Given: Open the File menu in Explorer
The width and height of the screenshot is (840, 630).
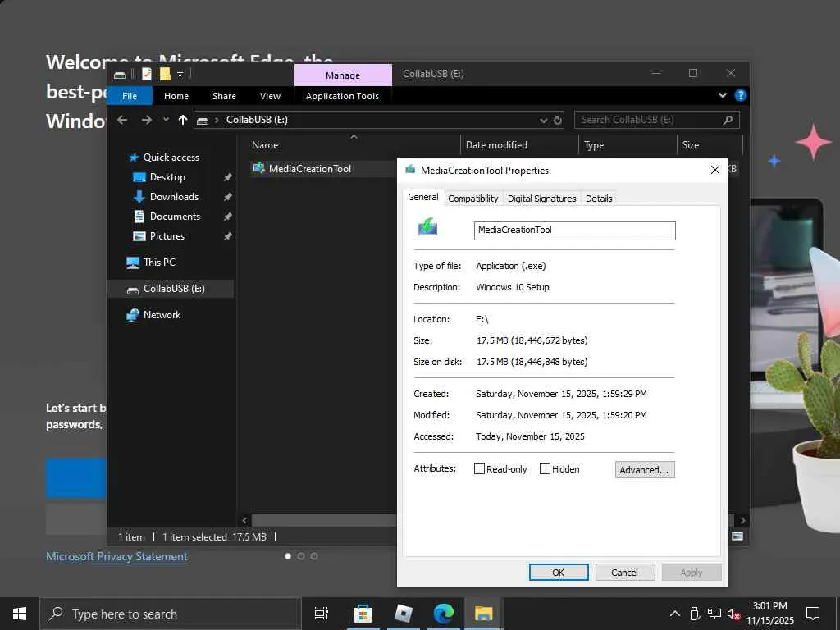Looking at the screenshot, I should [x=130, y=96].
